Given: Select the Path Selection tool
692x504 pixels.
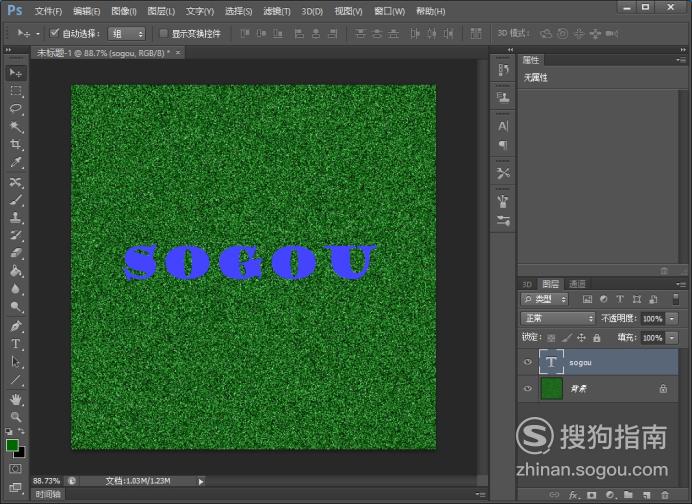Looking at the screenshot, I should [16, 362].
